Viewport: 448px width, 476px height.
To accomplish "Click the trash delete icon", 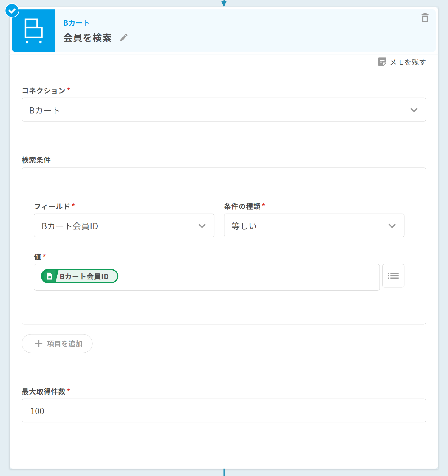I will (425, 18).
